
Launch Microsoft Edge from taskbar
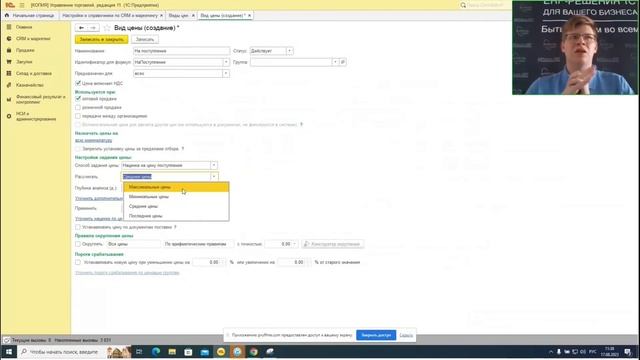[156, 351]
